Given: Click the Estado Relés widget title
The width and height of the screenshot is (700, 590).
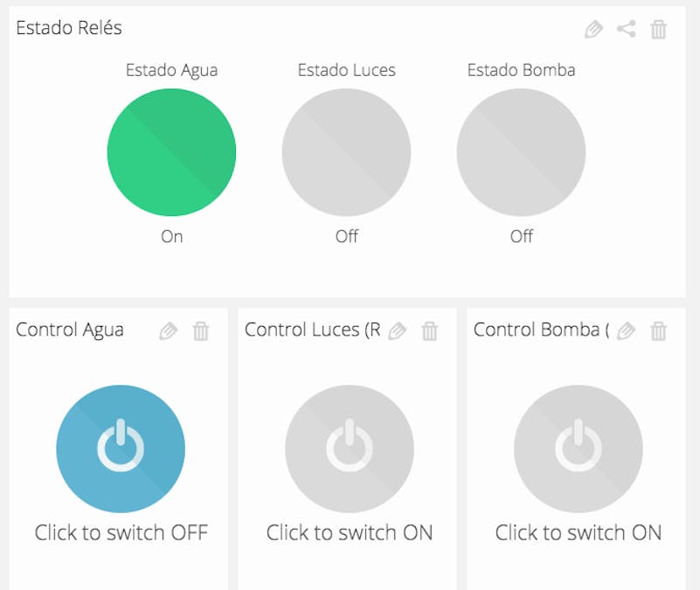Looking at the screenshot, I should point(69,28).
